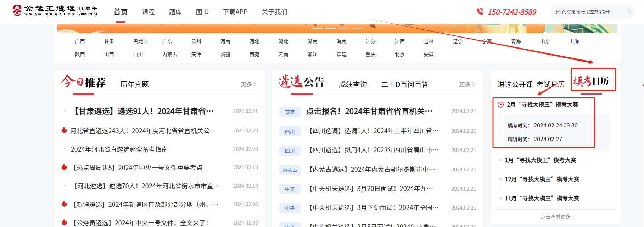This screenshot has height=227, width=644.
Task: Switch to the 历年真题 tab
Action: 134,84
